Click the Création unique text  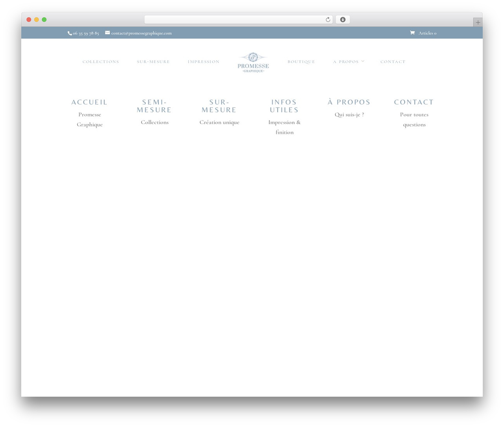click(219, 123)
